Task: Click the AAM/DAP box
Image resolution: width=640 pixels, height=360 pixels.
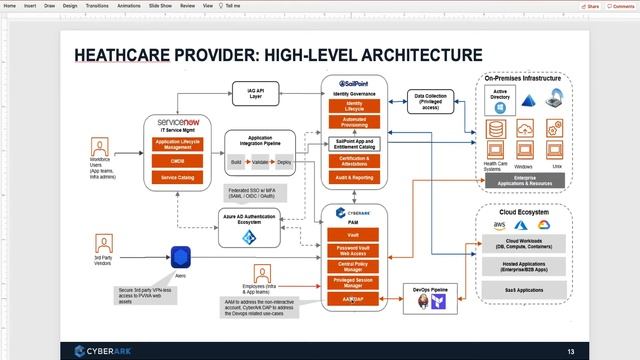Action: pyautogui.click(x=353, y=299)
